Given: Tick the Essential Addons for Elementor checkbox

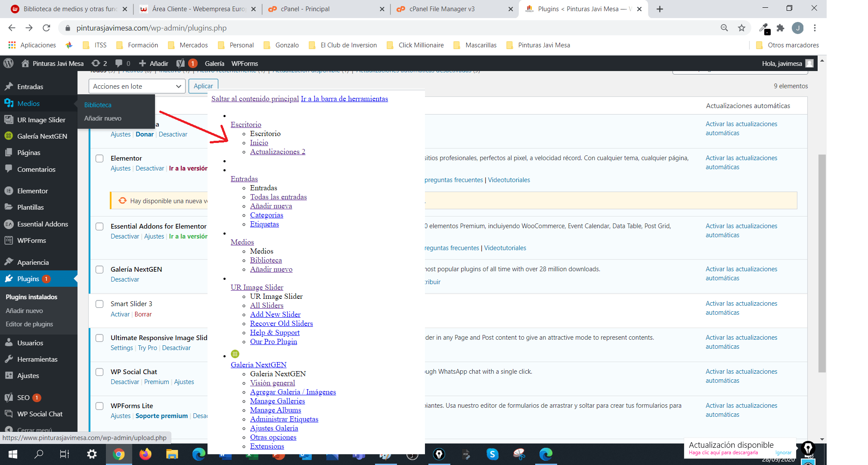Looking at the screenshot, I should point(99,226).
